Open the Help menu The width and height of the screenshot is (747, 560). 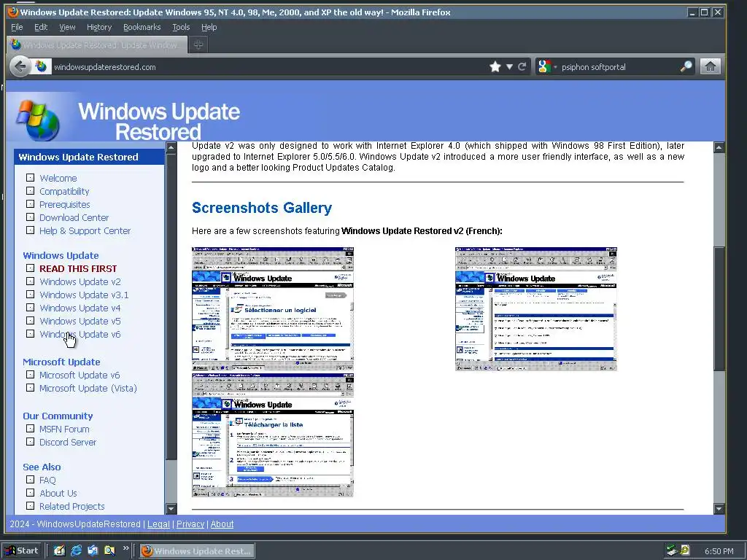pyautogui.click(x=209, y=27)
